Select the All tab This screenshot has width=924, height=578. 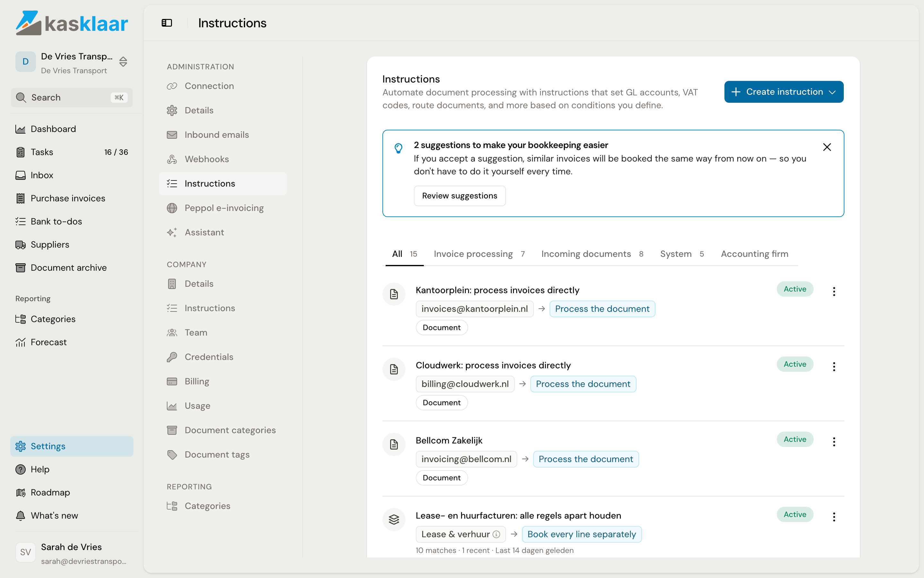pos(404,254)
